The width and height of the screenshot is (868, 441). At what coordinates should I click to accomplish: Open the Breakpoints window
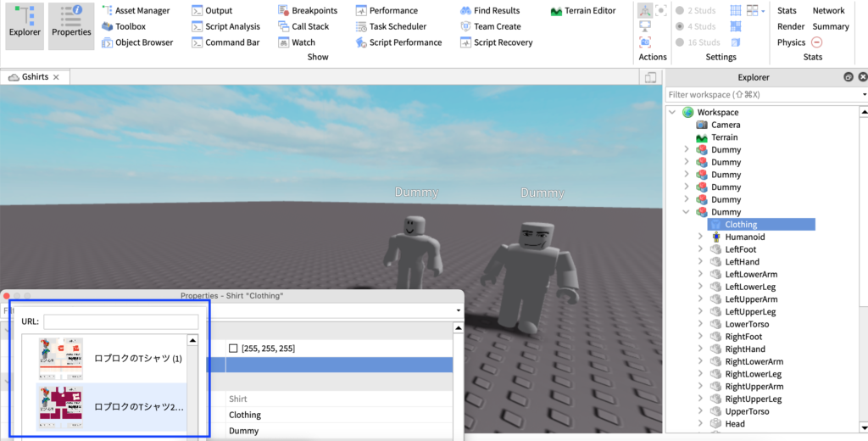click(x=308, y=10)
